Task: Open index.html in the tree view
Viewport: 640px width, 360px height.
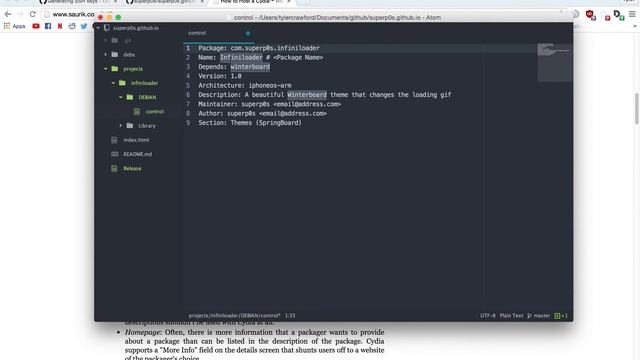Action: coord(136,140)
